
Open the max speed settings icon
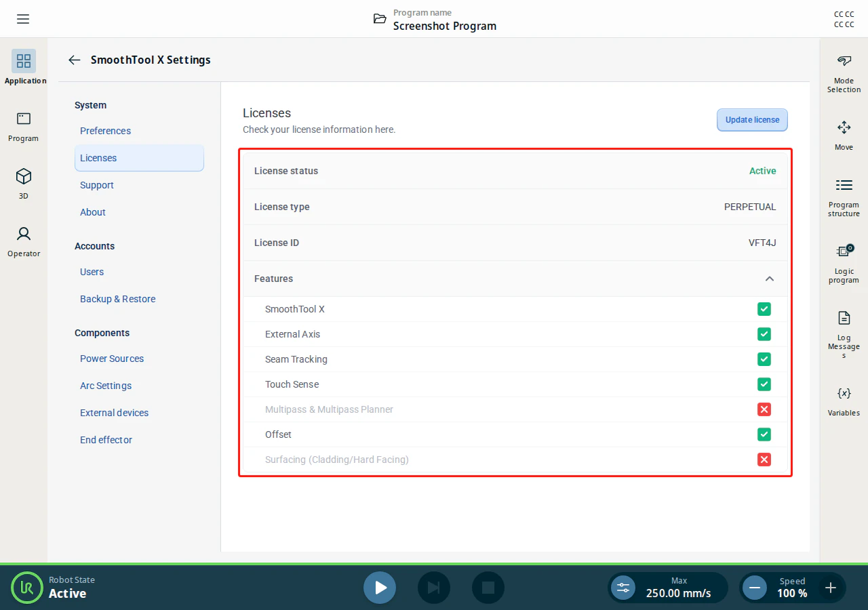[x=623, y=588]
